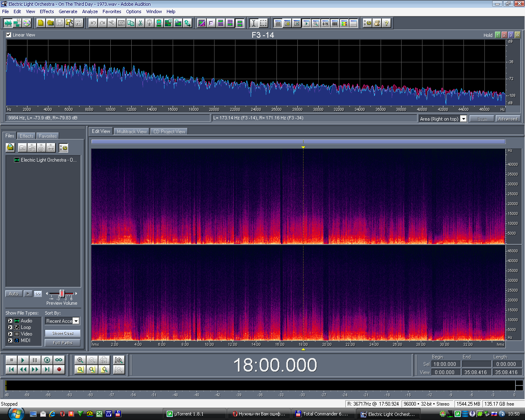Screen dimensions: 525x420
Task: Click the Show Cues button
Action: pyautogui.click(x=62, y=333)
